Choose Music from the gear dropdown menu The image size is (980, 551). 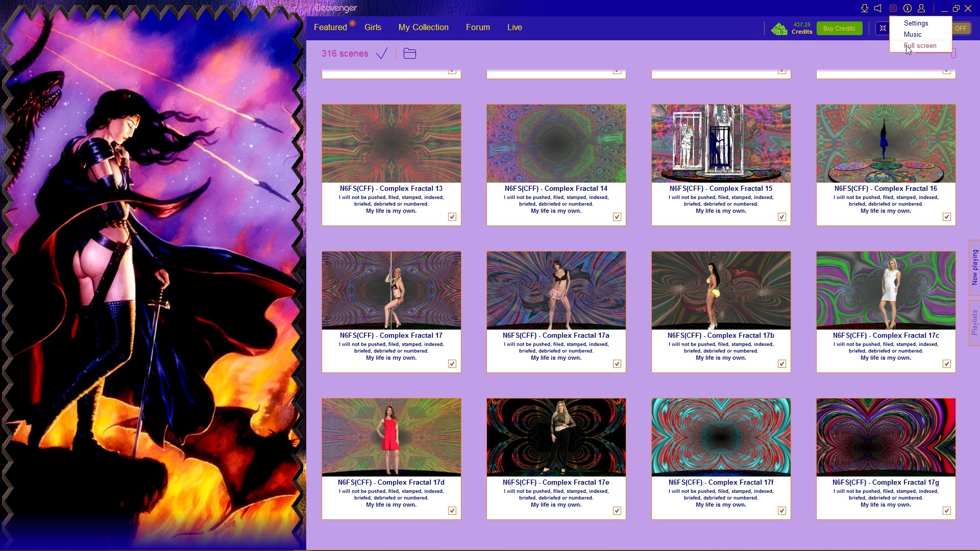click(920, 34)
